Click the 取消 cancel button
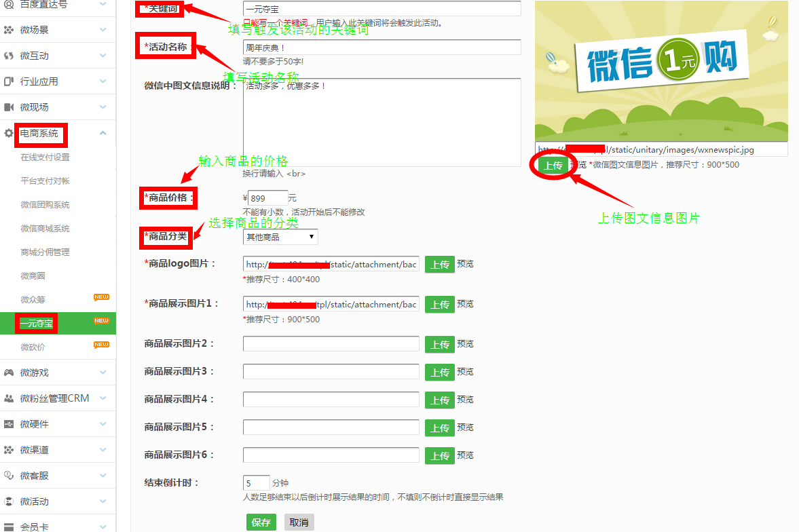Image resolution: width=799 pixels, height=532 pixels. pyautogui.click(x=299, y=522)
